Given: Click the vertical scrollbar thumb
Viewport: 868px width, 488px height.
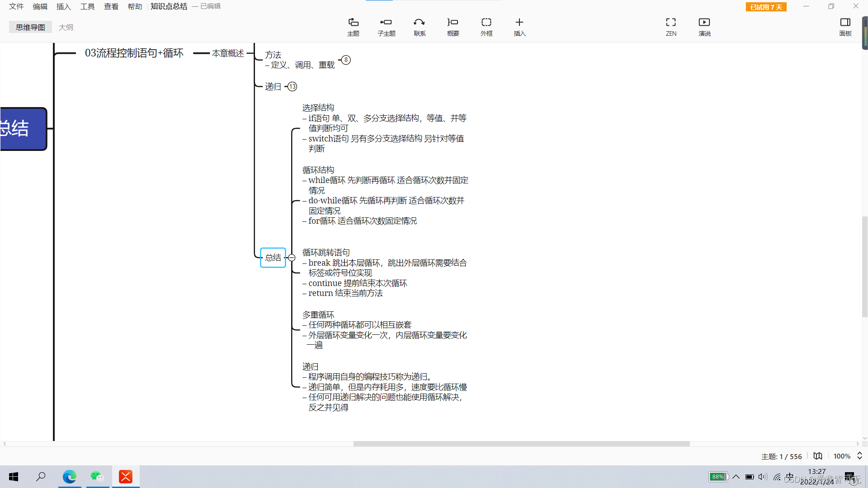Looking at the screenshot, I should coord(864,267).
